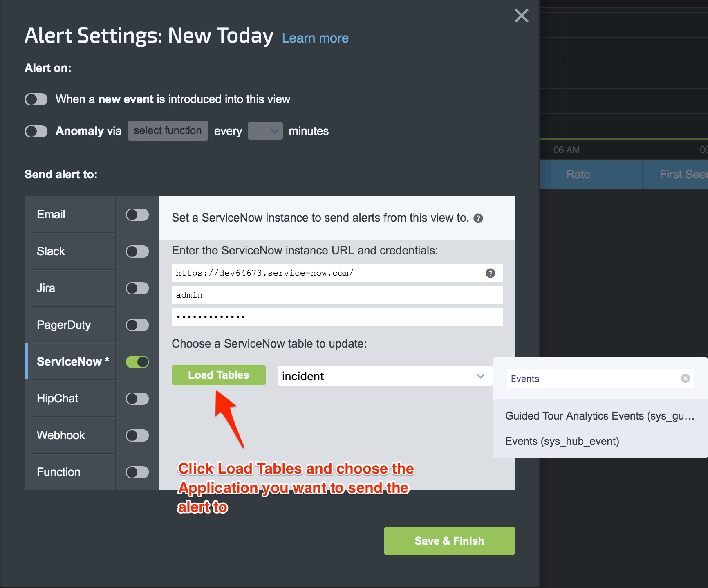Click the Load Tables button
Screen dimensions: 708x588
pos(219,375)
